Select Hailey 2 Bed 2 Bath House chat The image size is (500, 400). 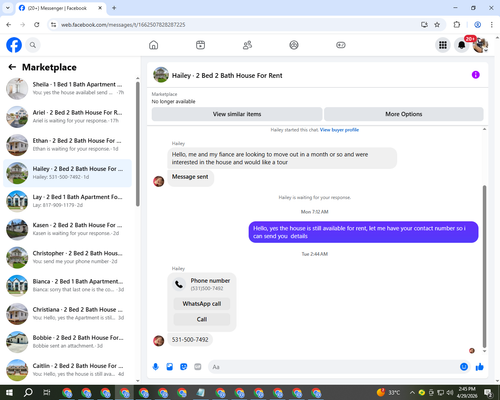[67, 173]
